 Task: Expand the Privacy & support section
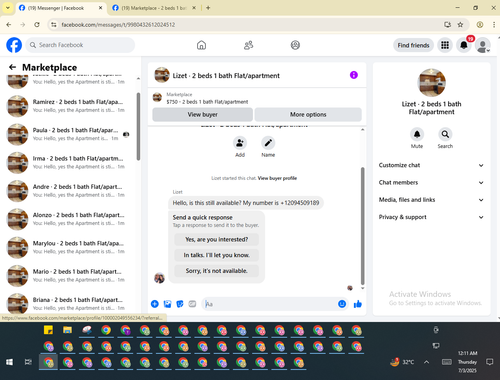tap(431, 217)
